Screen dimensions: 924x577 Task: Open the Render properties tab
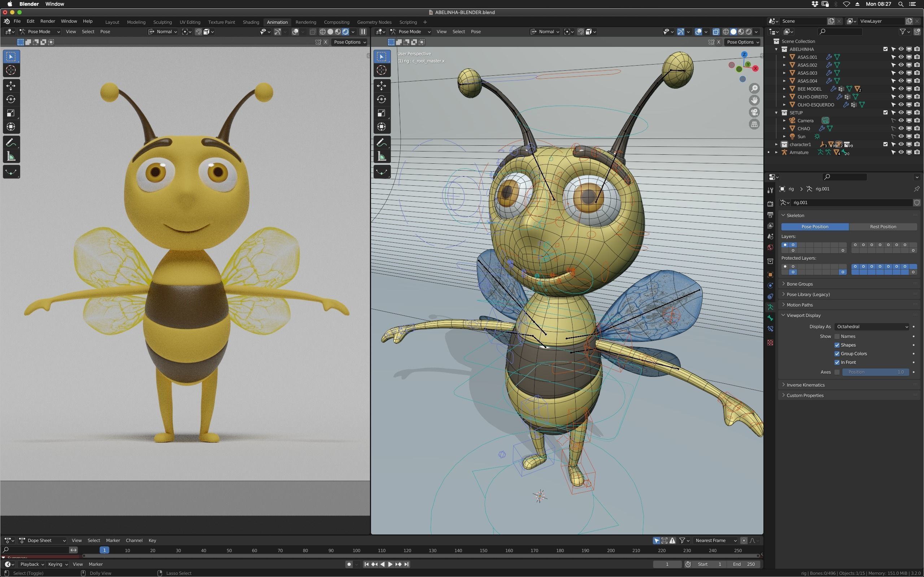pos(771,203)
